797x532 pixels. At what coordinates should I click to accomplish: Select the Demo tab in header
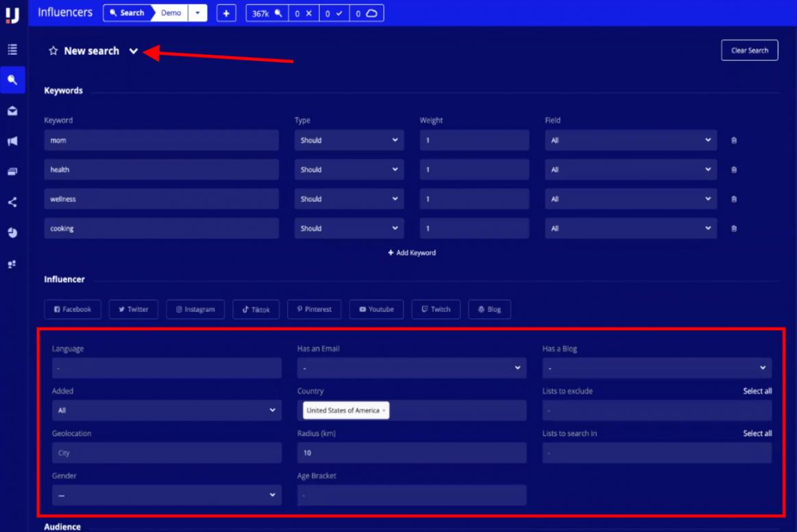point(171,13)
